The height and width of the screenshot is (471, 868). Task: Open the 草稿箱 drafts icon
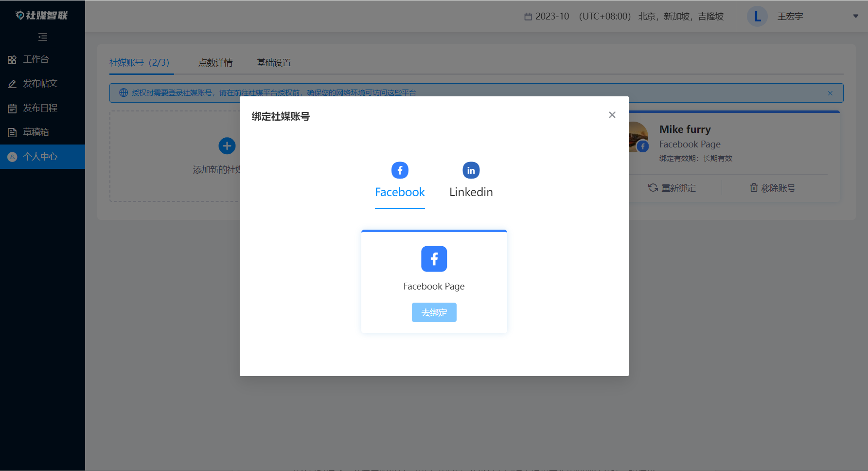(12, 132)
